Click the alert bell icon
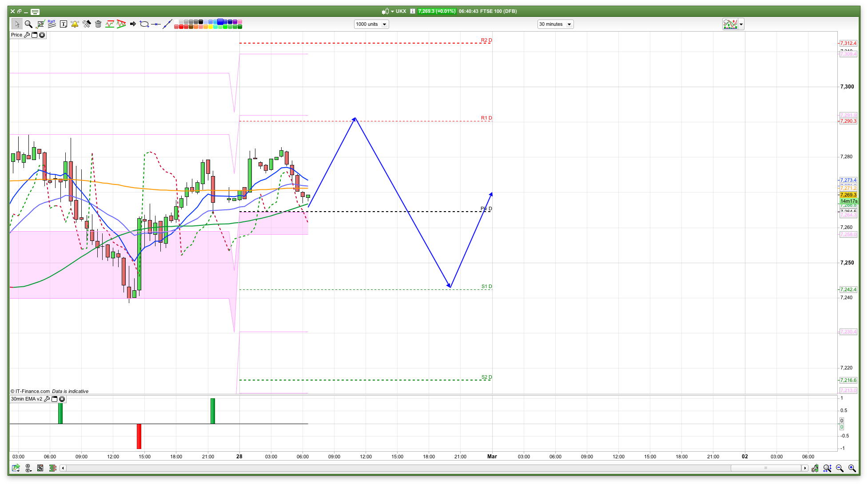Viewport: 868px width, 485px height. click(x=75, y=24)
